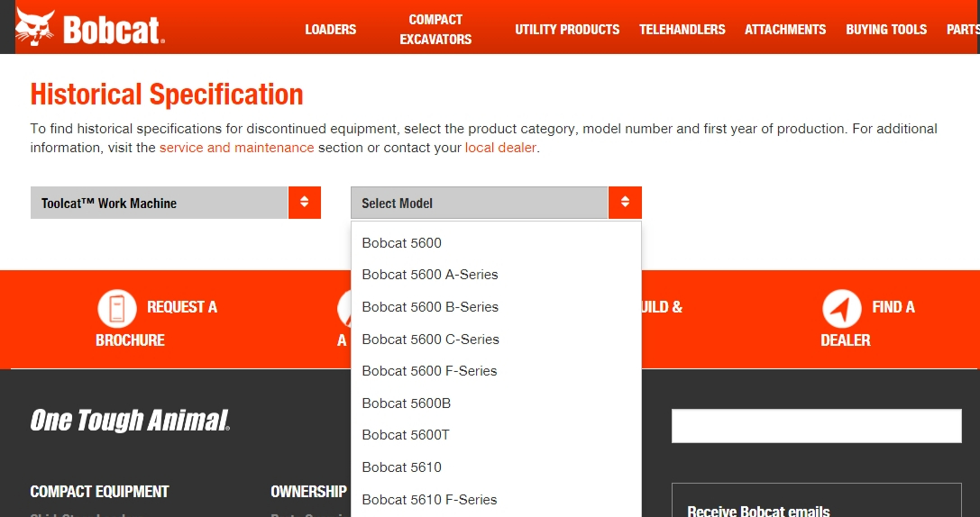Go to Telehandlers in the navigation
Image resolution: width=980 pixels, height=517 pixels.
click(682, 30)
